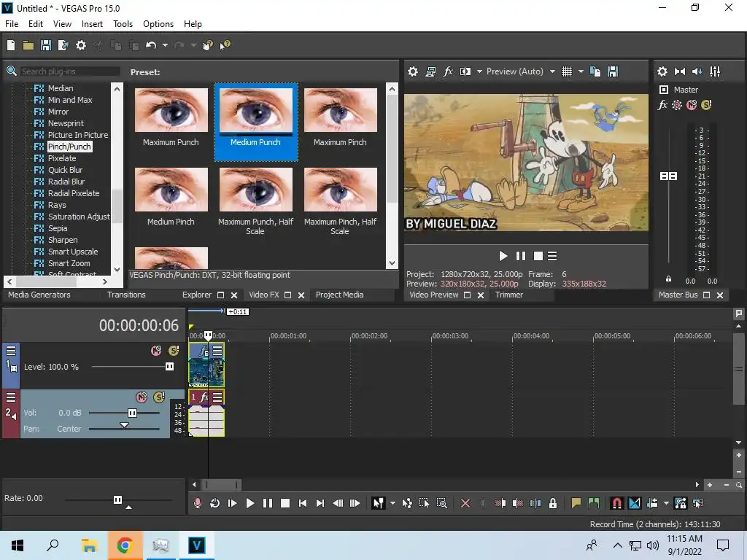Open Overlays grid dropdown arrow
The image size is (747, 560).
click(x=581, y=71)
